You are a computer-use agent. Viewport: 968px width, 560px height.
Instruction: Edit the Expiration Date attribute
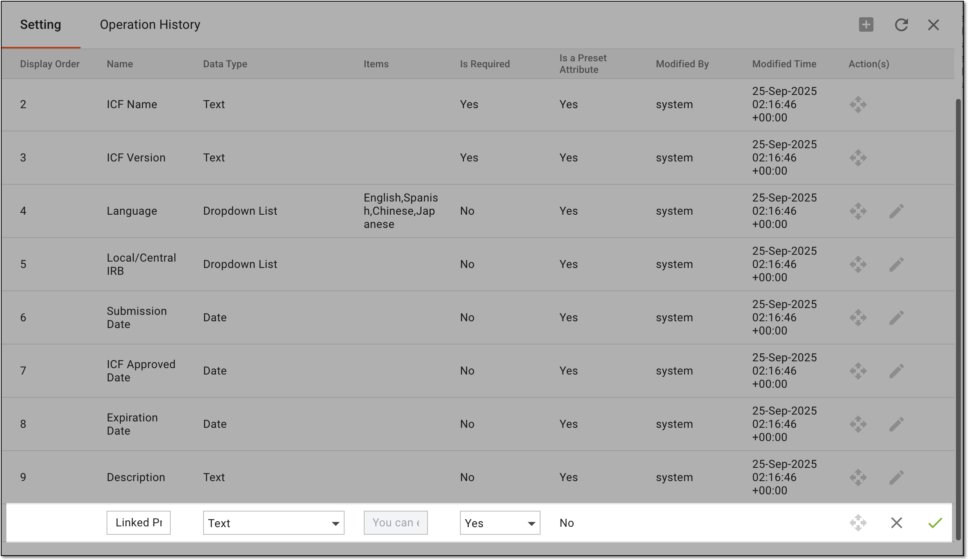click(x=897, y=424)
